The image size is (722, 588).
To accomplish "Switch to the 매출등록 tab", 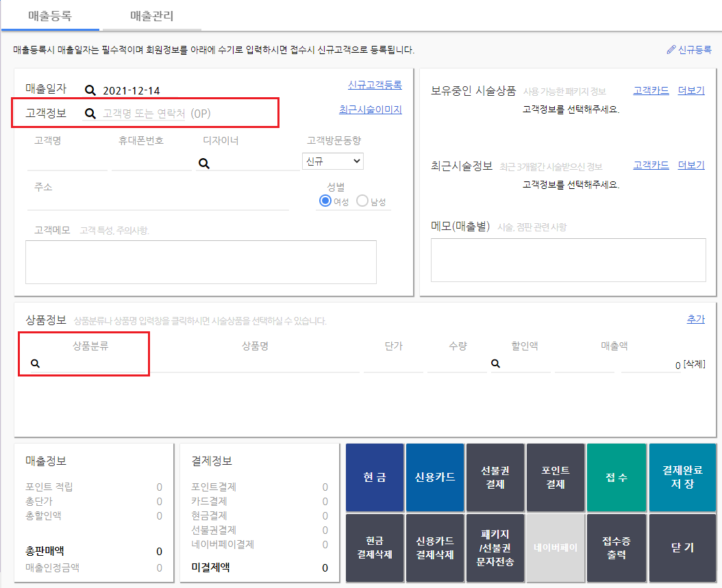I will click(x=50, y=16).
